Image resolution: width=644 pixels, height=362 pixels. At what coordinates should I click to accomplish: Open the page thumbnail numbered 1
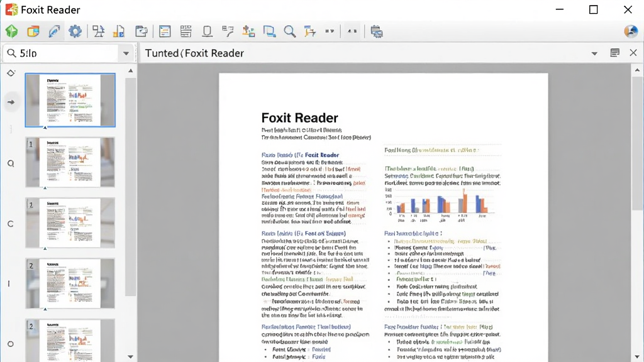tap(70, 163)
